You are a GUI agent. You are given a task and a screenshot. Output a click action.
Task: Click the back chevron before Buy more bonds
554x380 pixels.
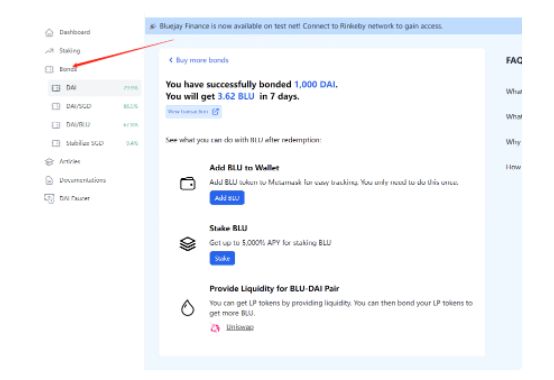click(x=171, y=60)
